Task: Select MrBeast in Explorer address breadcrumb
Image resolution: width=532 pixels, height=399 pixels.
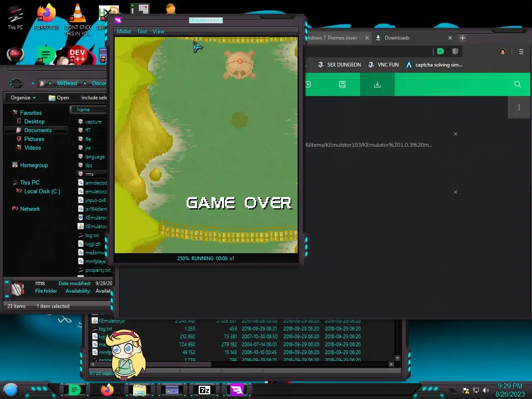Action: 67,83
